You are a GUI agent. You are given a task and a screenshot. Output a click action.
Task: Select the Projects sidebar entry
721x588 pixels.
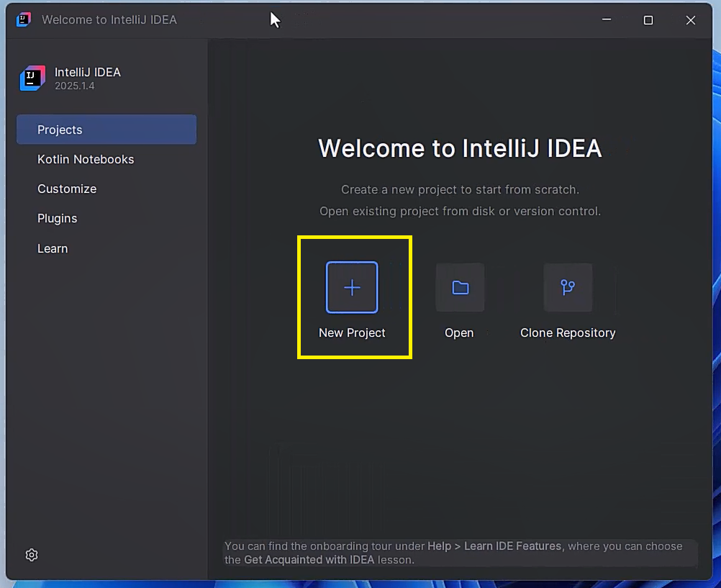tap(59, 130)
